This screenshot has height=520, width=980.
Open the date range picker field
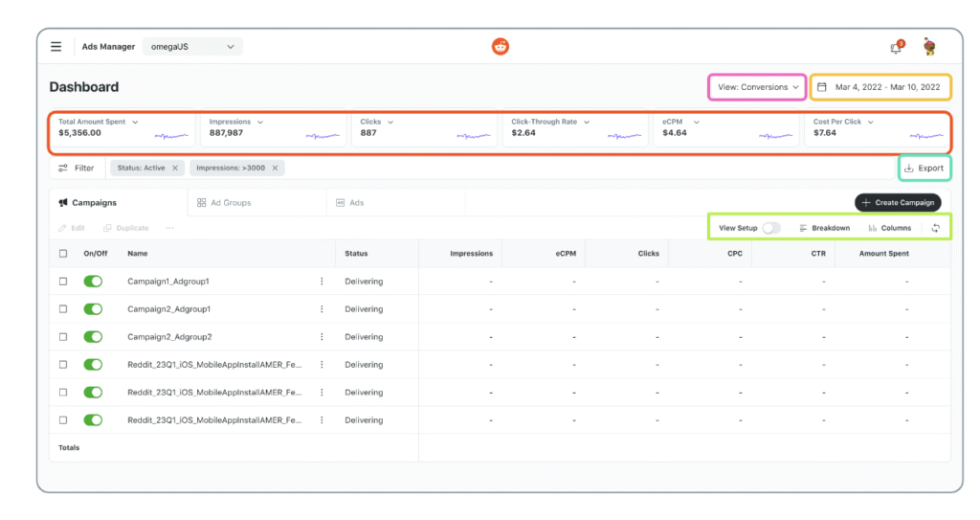coord(880,87)
